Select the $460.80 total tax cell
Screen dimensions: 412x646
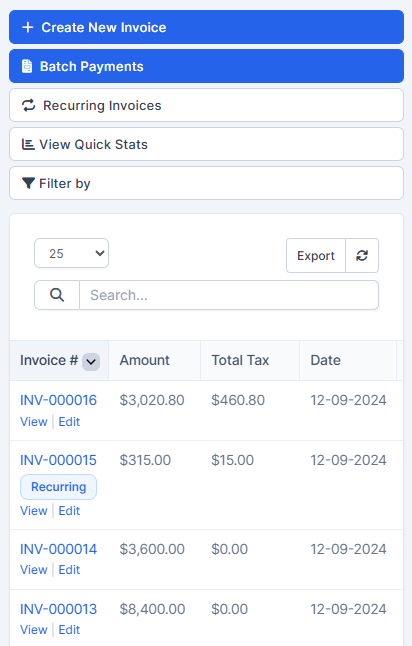click(x=238, y=400)
